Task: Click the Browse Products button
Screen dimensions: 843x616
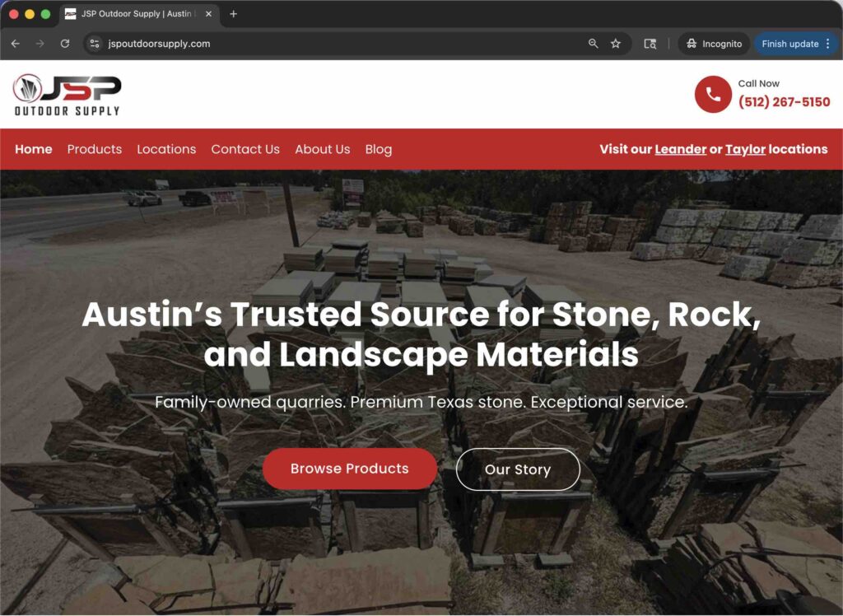Action: (x=350, y=469)
